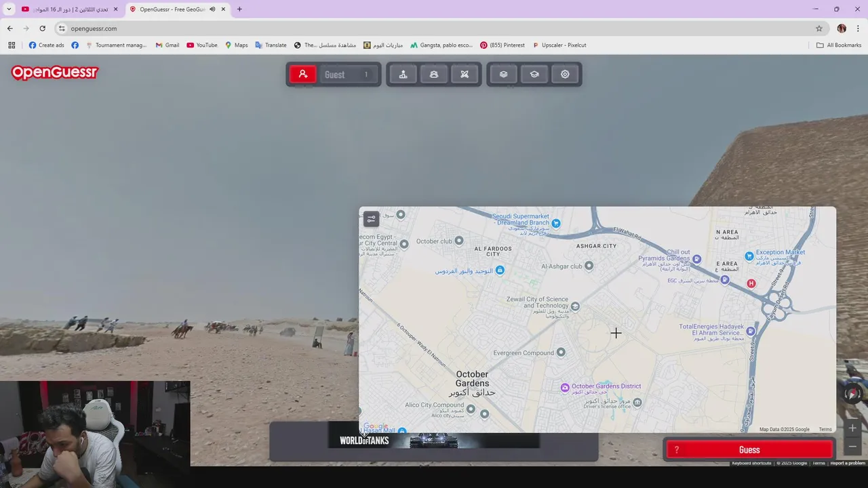Open the graduation cap learning icon
The height and width of the screenshot is (488, 868).
pos(534,75)
